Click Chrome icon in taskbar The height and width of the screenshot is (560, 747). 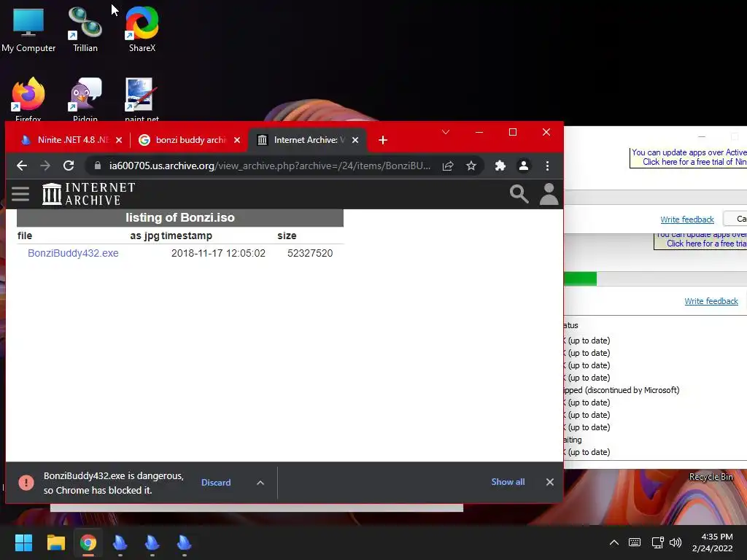[x=88, y=542]
